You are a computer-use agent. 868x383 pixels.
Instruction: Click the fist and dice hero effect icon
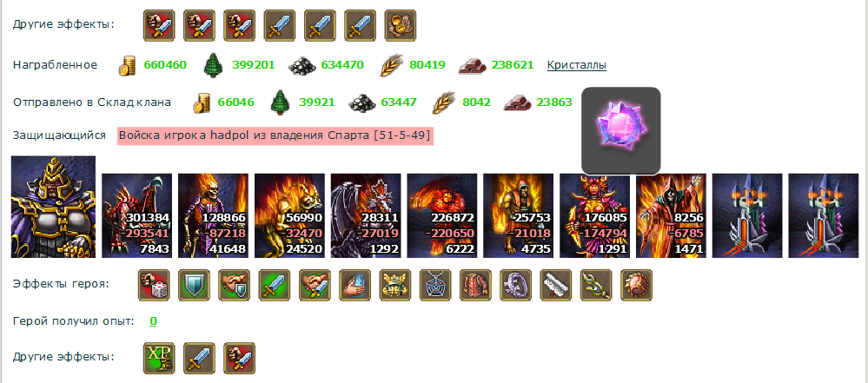tap(154, 285)
